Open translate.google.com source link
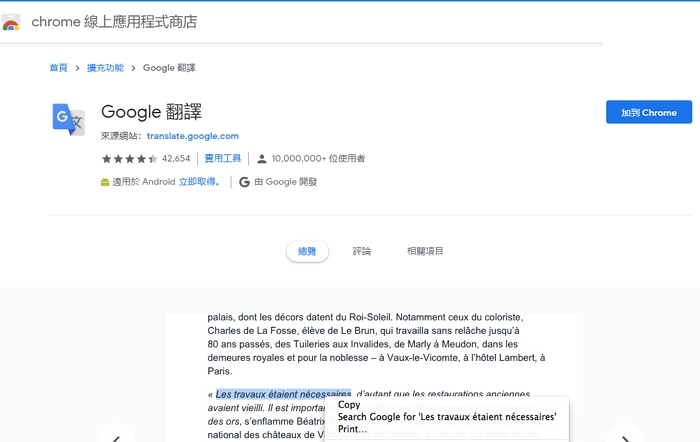This screenshot has height=442, width=700. (x=193, y=136)
